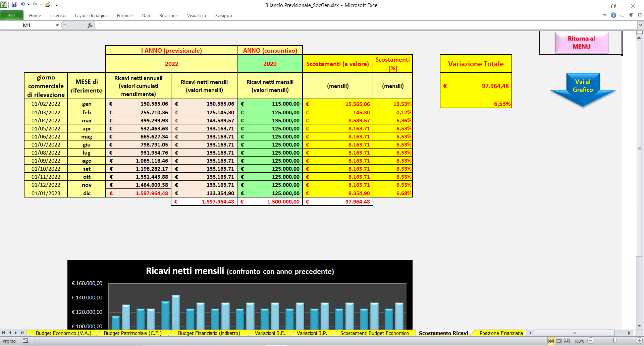Image resolution: width=644 pixels, height=346 pixels.
Task: Go to the previous sheet tab arrow
Action: click(x=10, y=333)
